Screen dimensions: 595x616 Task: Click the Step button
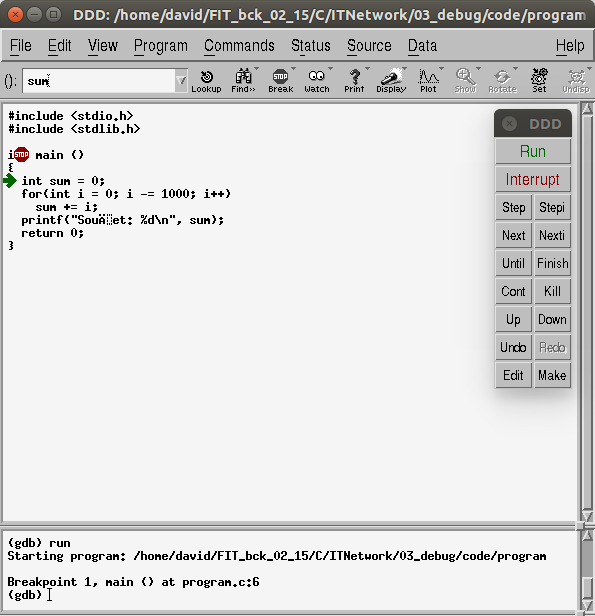pyautogui.click(x=514, y=207)
